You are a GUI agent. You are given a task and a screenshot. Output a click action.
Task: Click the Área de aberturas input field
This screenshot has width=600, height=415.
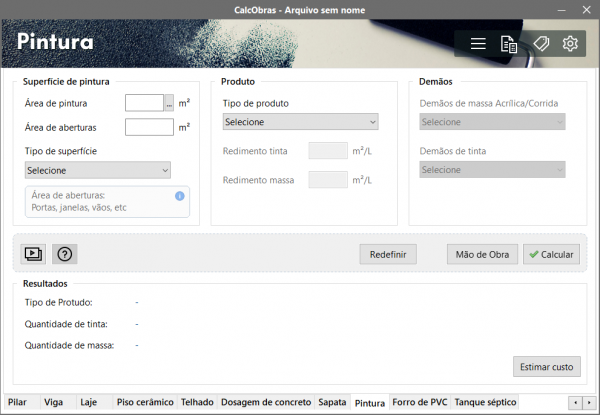tap(149, 127)
